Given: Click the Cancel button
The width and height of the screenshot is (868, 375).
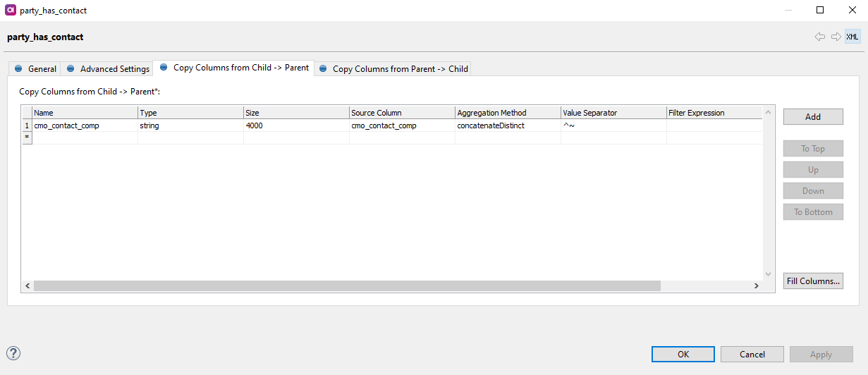Looking at the screenshot, I should 752,355.
